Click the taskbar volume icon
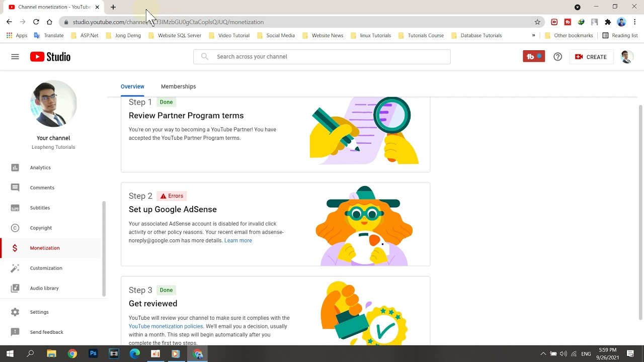 click(563, 354)
